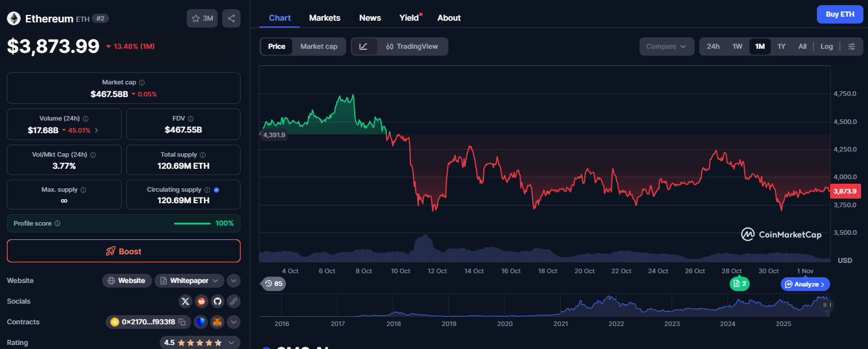
Task: Open the GitHub source code link
Action: pyautogui.click(x=217, y=301)
